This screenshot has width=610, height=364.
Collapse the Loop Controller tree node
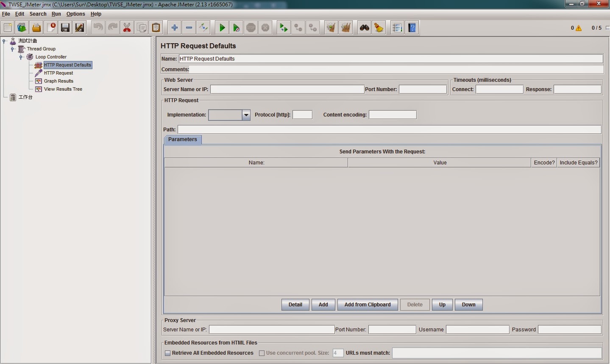(21, 57)
